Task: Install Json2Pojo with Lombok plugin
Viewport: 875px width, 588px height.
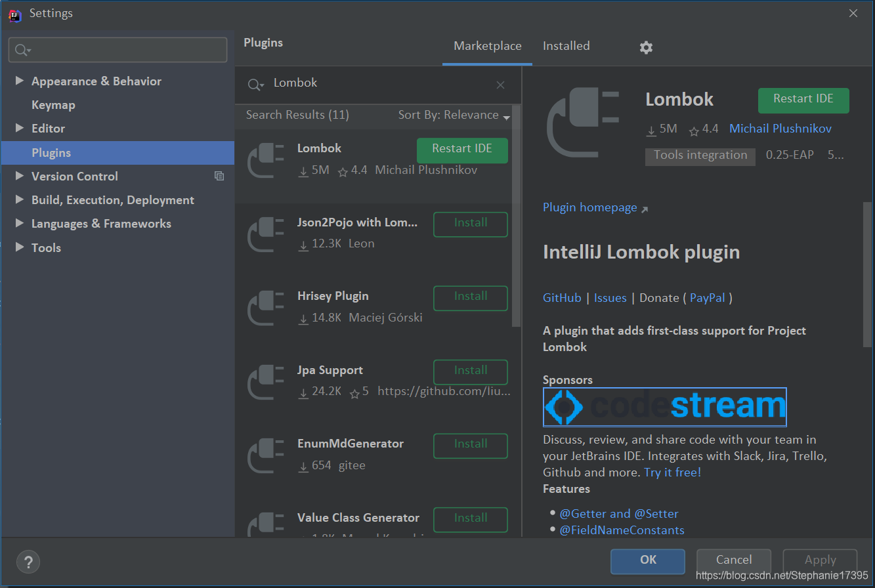Action: (x=471, y=224)
